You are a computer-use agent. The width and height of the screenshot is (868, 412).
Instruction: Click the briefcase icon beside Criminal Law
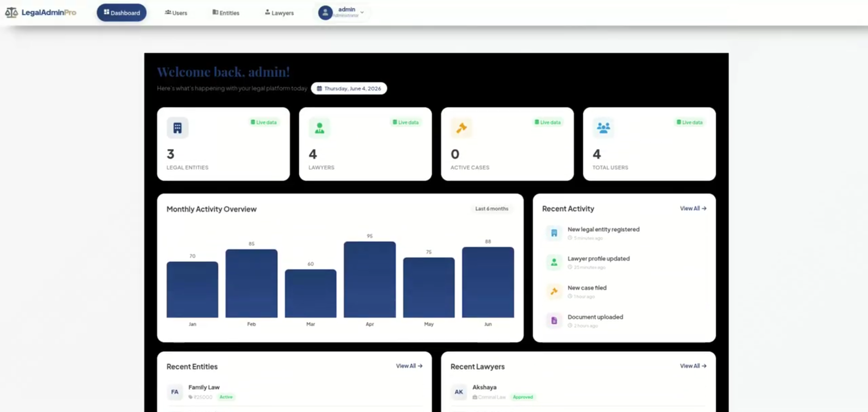(475, 397)
